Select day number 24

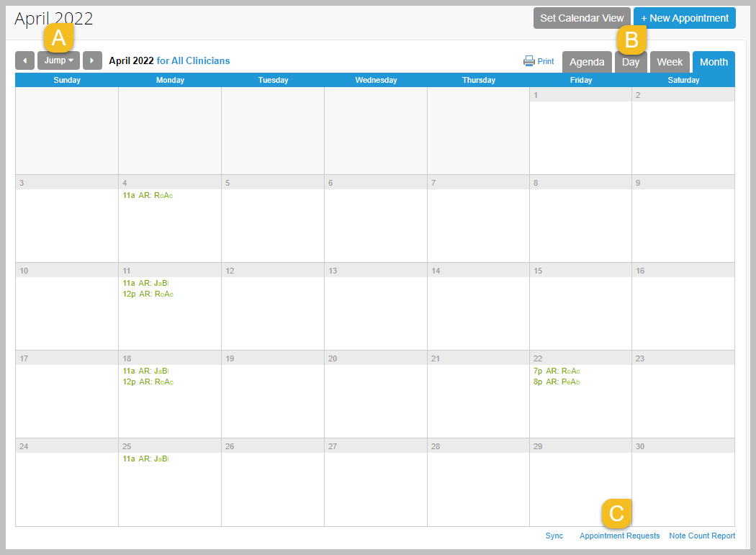coord(24,446)
